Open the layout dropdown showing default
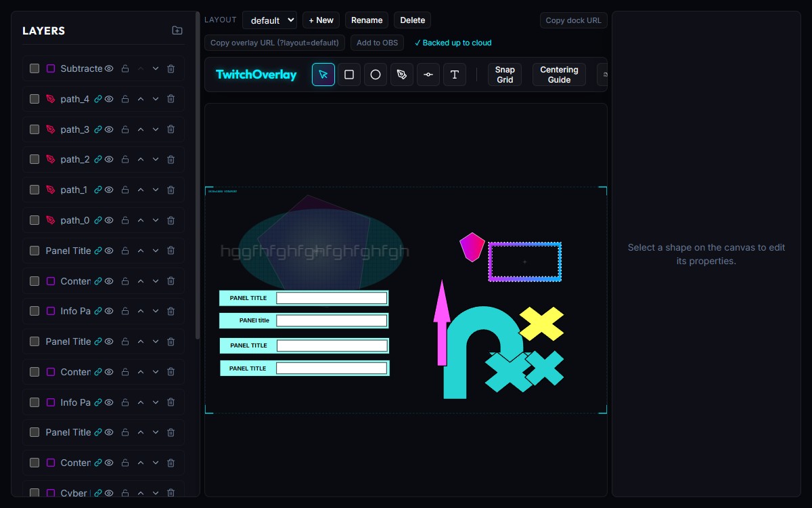The image size is (812, 508). point(269,20)
